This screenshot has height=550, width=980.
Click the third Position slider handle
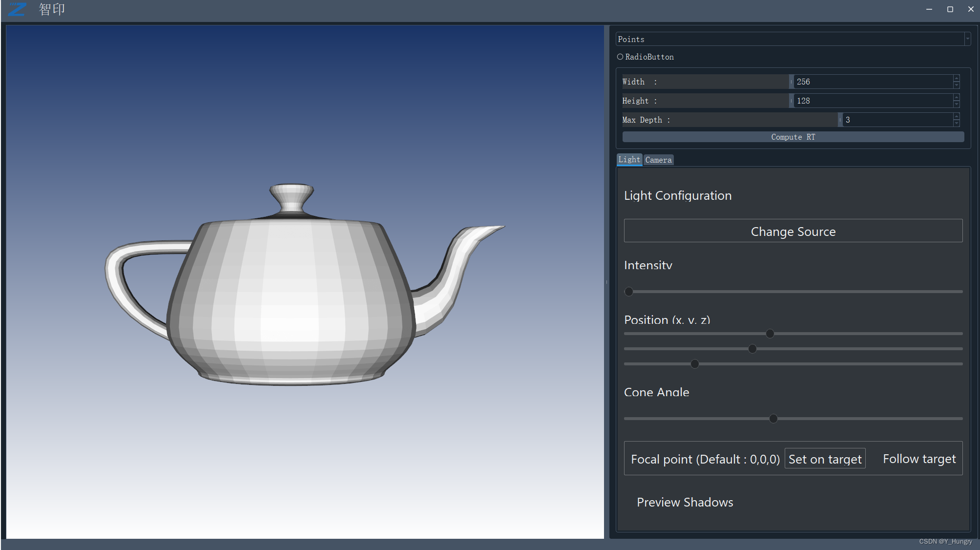[694, 363]
